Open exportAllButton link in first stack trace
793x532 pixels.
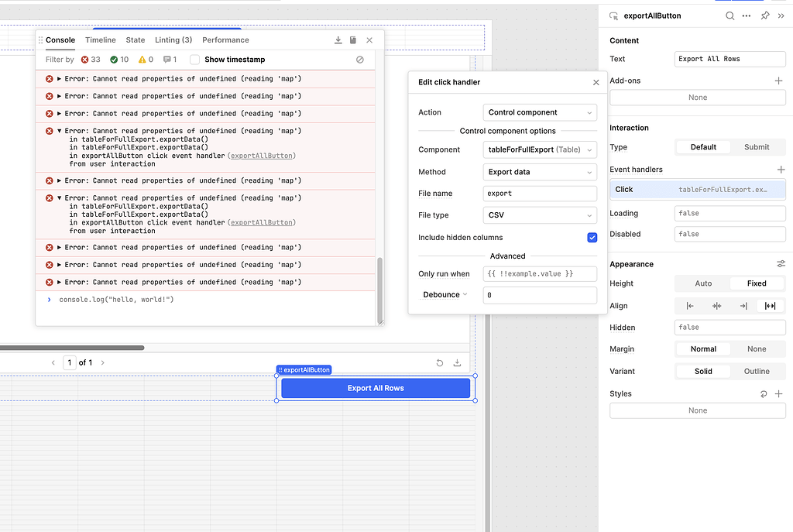[262, 156]
